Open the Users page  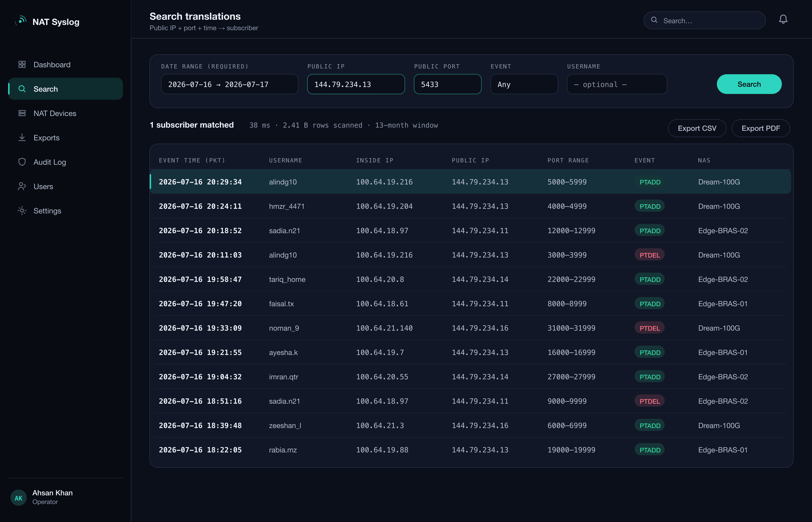65,186
